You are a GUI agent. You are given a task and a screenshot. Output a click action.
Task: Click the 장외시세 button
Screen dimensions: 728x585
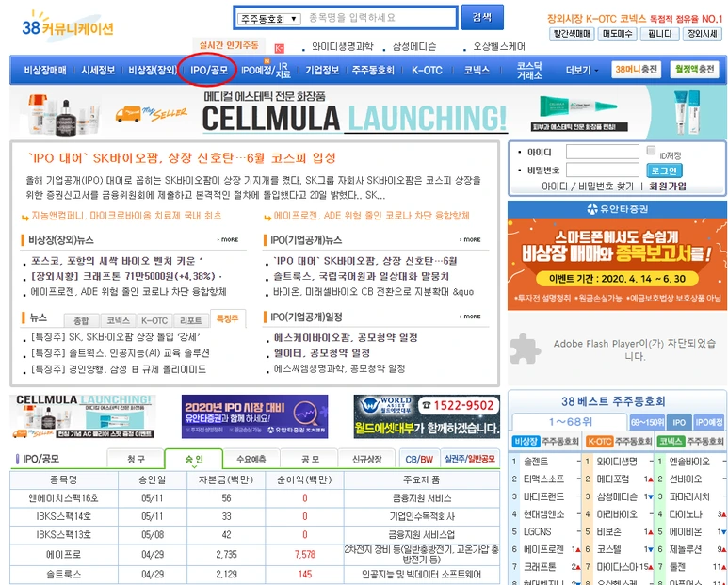point(702,33)
